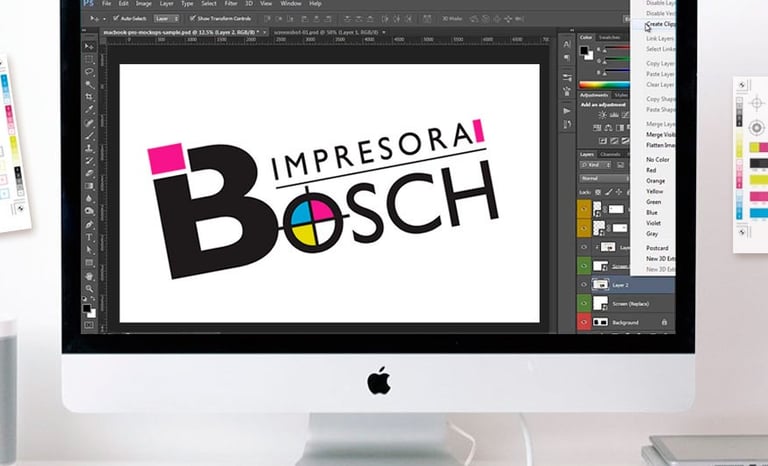This screenshot has height=466, width=768.
Task: Choose Postcard in the context menu
Action: point(657,248)
